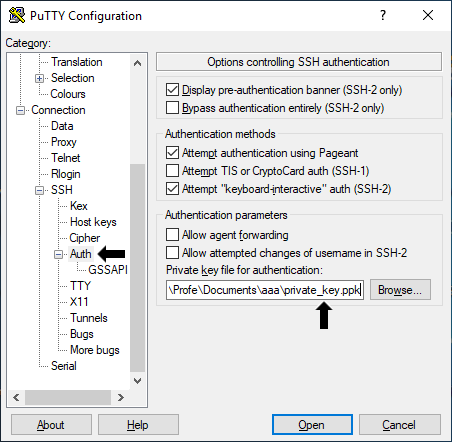
Task: Uncheck Attempt authentication using Pageant
Action: (x=172, y=153)
